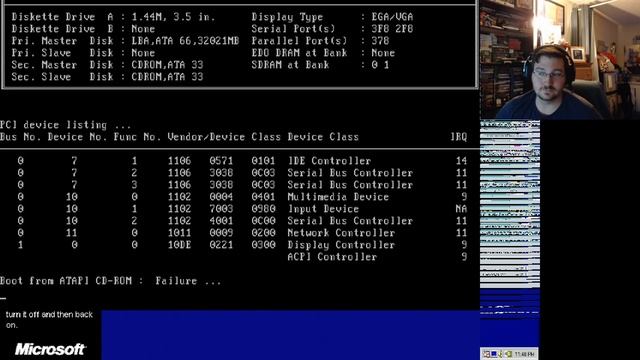
Task: Click the 'EDO DRAM at Bank' label
Action: pyautogui.click(x=299, y=53)
